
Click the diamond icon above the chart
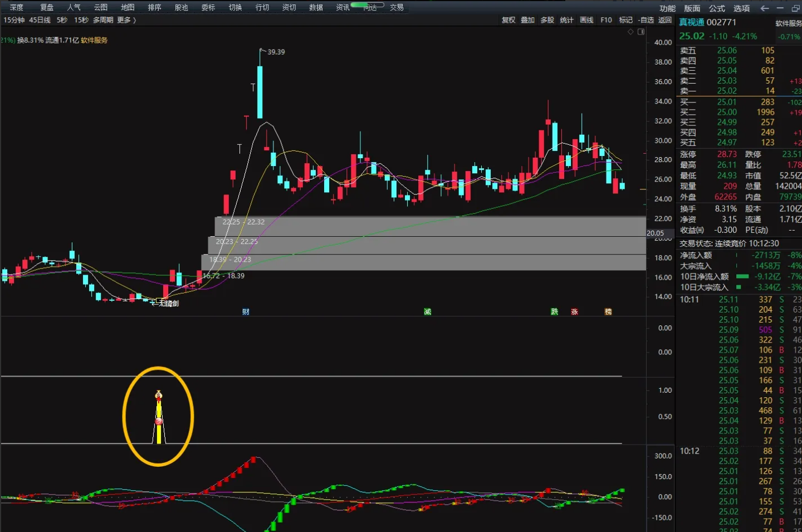630,32
